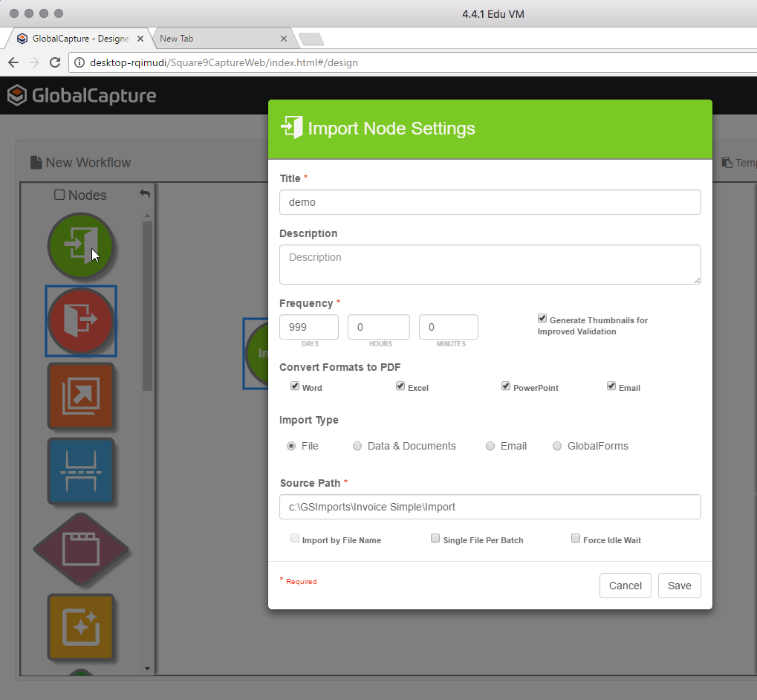The width and height of the screenshot is (757, 700).
Task: Enable Single File Per Batch option
Action: (435, 539)
